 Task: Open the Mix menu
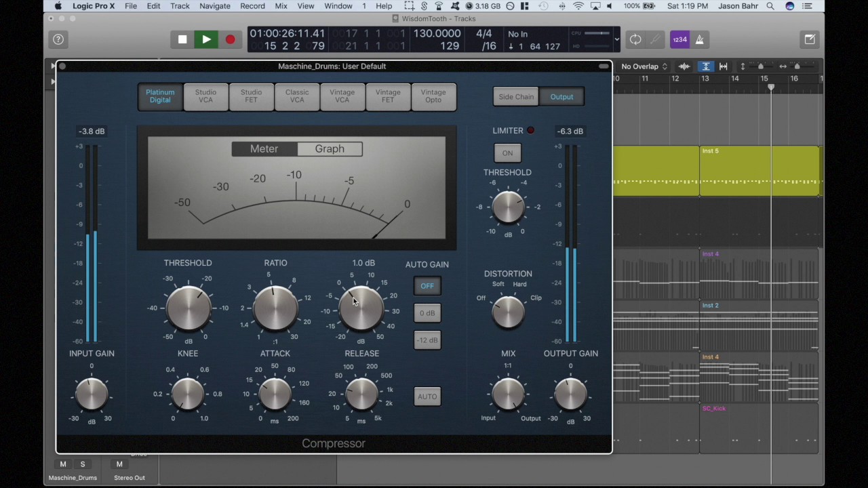tap(281, 6)
